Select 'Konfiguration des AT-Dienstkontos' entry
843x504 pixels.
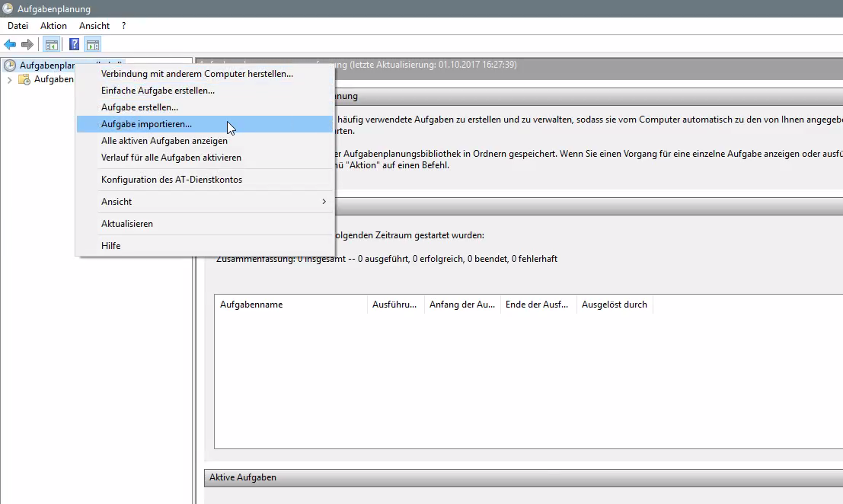coord(171,180)
